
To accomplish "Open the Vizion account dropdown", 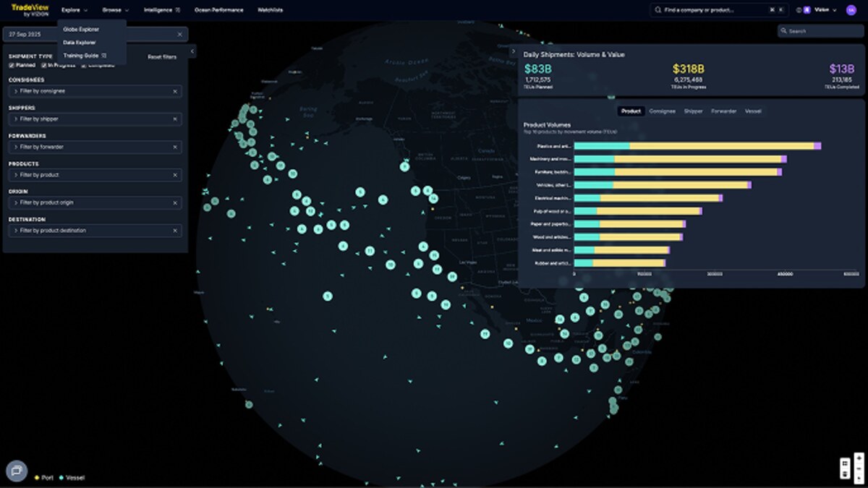I will (825, 10).
